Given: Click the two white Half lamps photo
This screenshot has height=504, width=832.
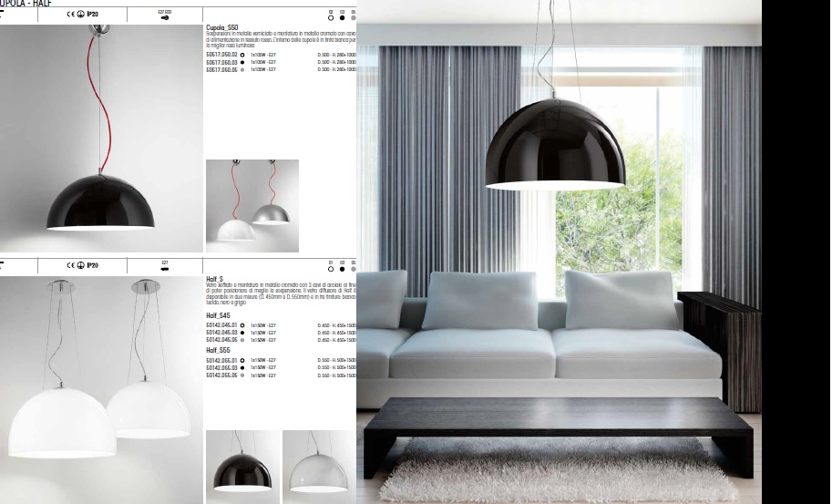Looking at the screenshot, I should click(101, 390).
